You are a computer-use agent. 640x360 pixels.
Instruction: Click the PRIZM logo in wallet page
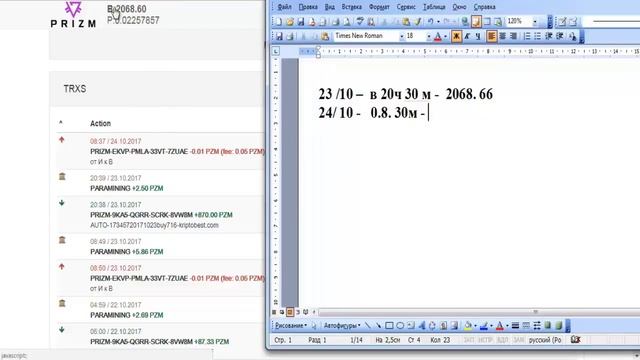[x=73, y=15]
